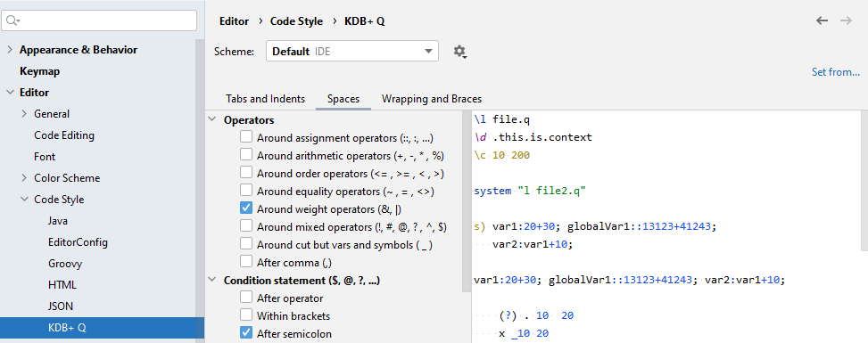Expand the General node

pyautogui.click(x=24, y=114)
